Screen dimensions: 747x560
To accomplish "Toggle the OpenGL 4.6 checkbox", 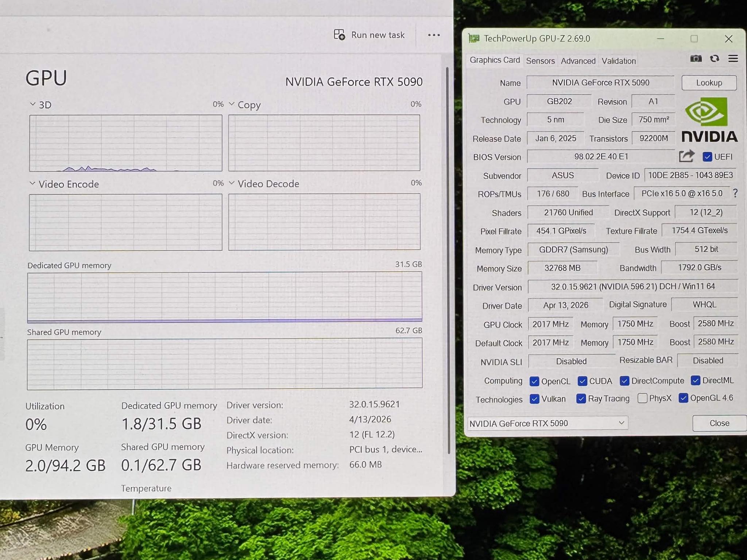I will pyautogui.click(x=683, y=398).
